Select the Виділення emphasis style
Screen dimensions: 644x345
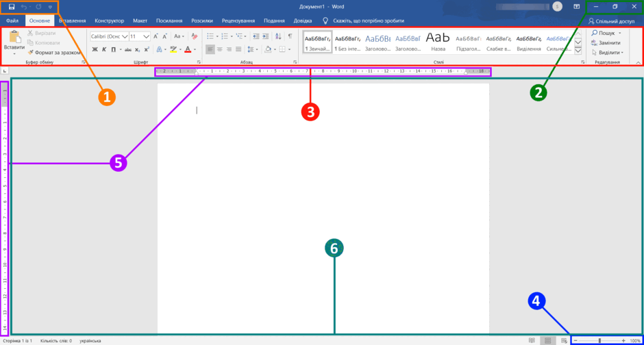click(529, 42)
